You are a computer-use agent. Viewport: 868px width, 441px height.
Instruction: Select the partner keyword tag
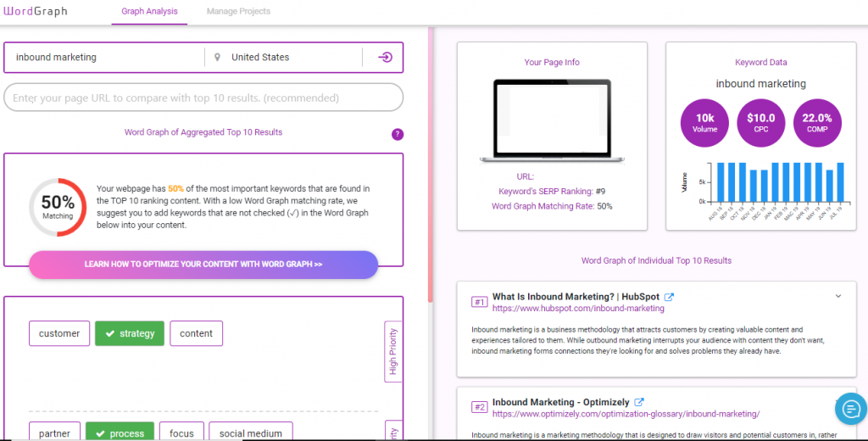coord(54,433)
